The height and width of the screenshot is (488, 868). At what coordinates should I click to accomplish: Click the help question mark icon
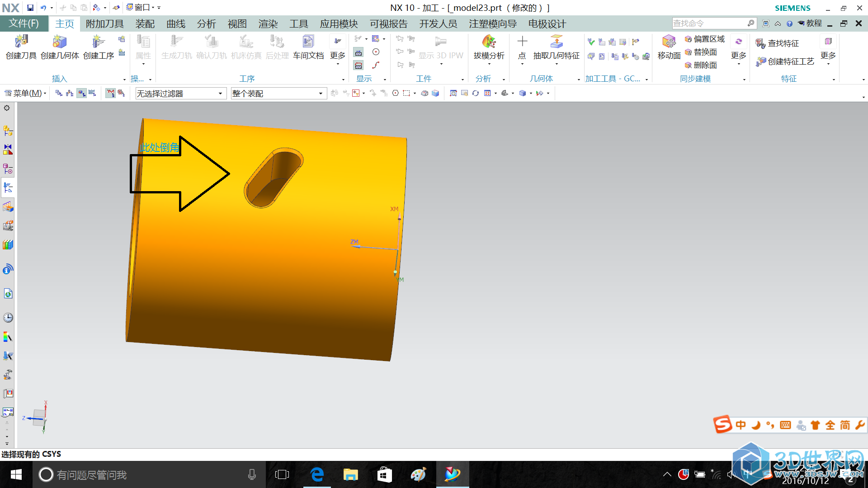[x=789, y=23]
